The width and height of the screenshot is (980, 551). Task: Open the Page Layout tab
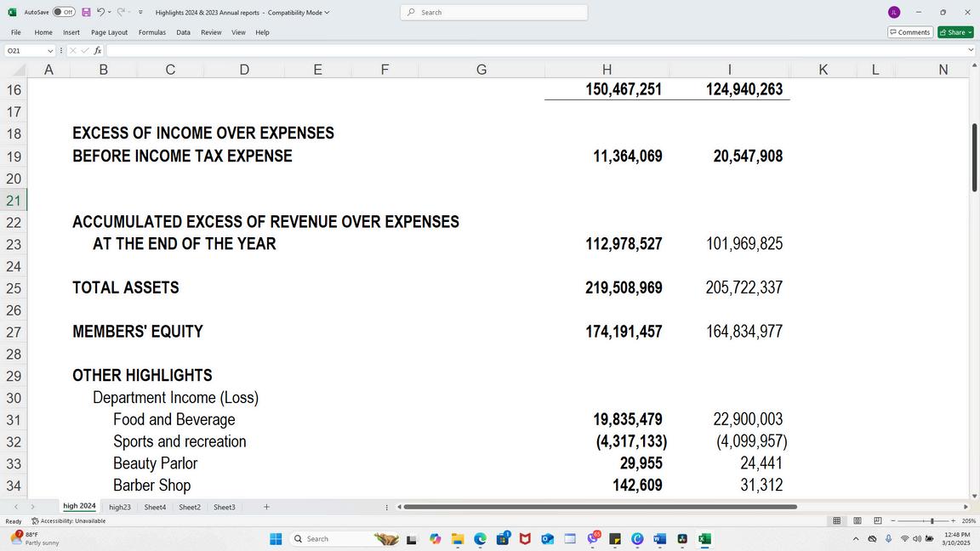pos(110,32)
